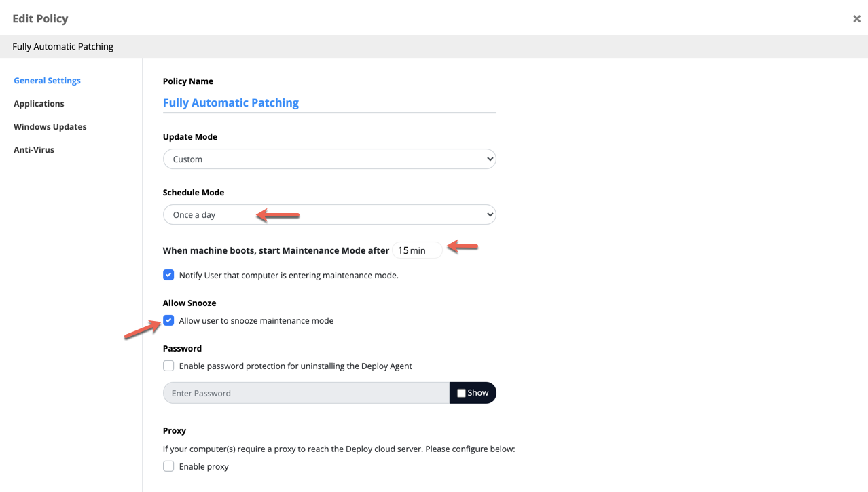Image resolution: width=868 pixels, height=492 pixels.
Task: Go to the Windows Updates section
Action: pos(50,127)
